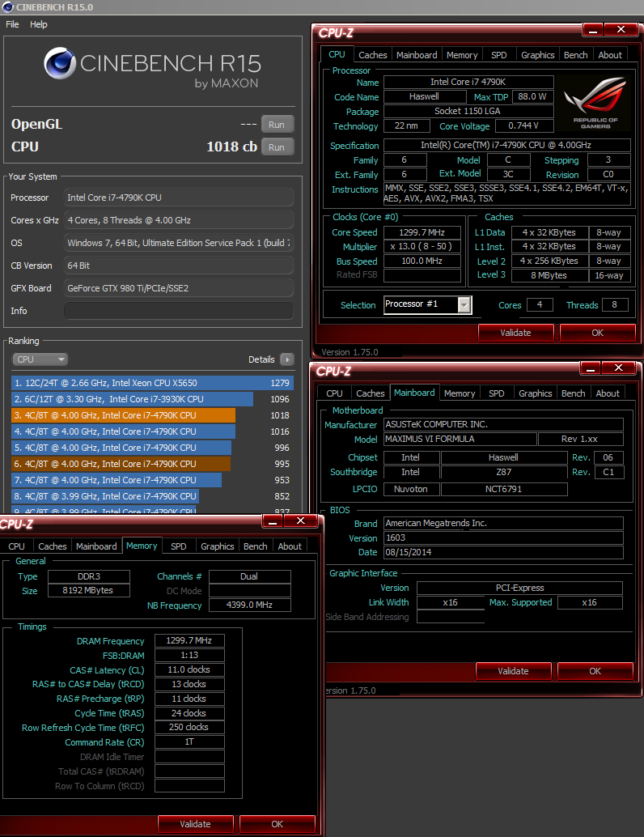Minimize the Memory CPU-Z window
This screenshot has width=644, height=837.
point(273,521)
